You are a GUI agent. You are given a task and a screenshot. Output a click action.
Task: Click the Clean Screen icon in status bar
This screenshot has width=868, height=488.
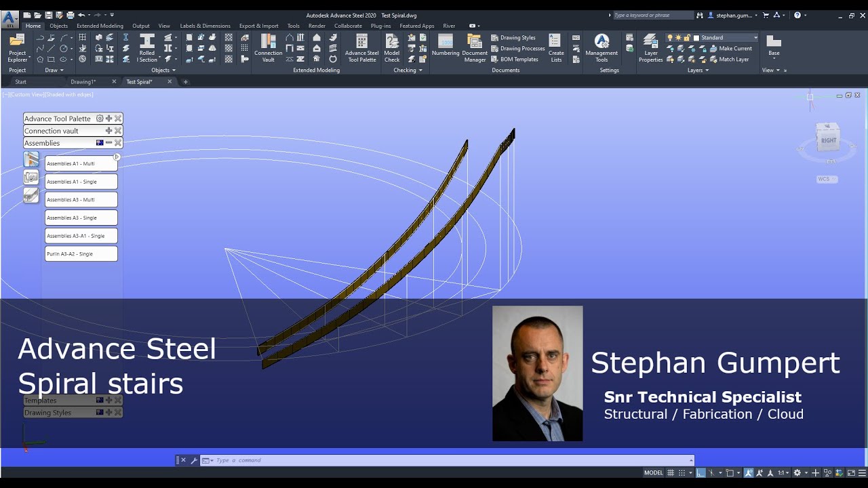[851, 473]
